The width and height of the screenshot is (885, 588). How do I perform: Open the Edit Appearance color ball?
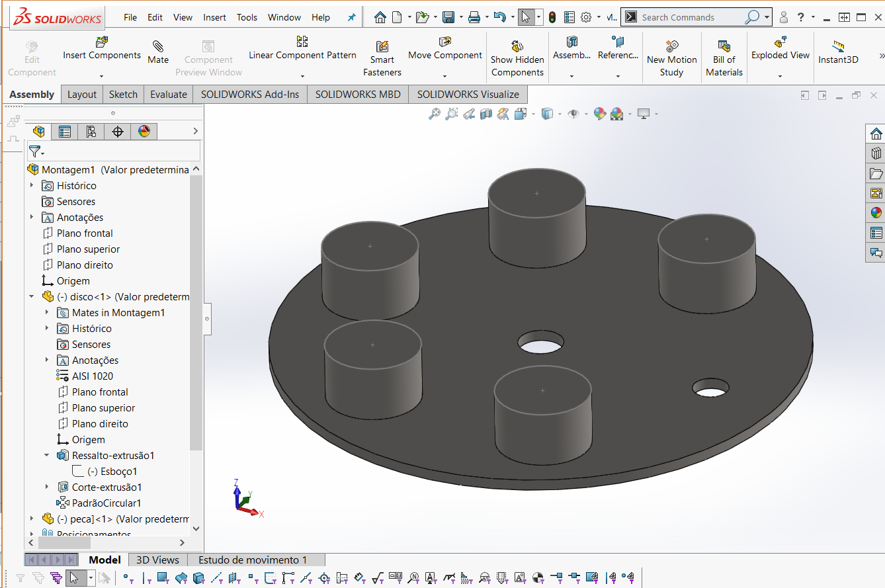click(599, 114)
